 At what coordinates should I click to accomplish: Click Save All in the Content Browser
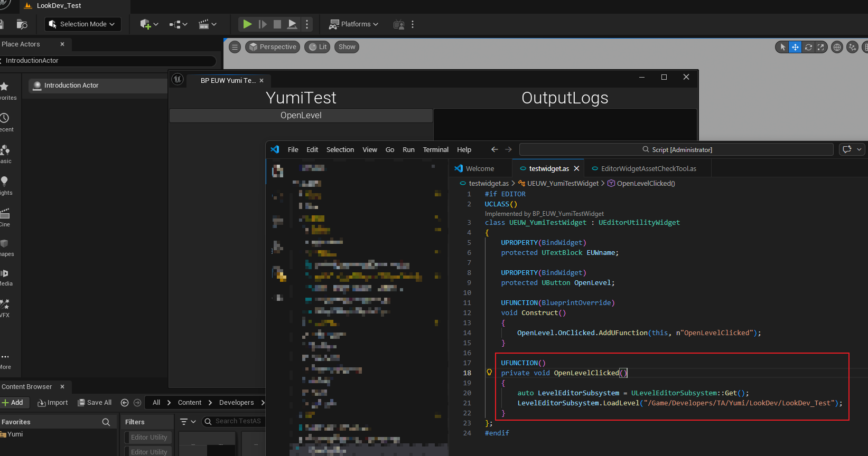tap(95, 403)
